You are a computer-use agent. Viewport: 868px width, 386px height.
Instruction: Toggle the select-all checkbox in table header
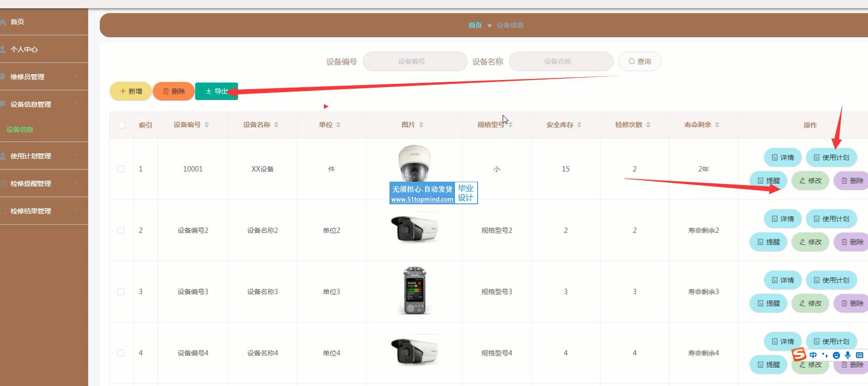coord(122,125)
